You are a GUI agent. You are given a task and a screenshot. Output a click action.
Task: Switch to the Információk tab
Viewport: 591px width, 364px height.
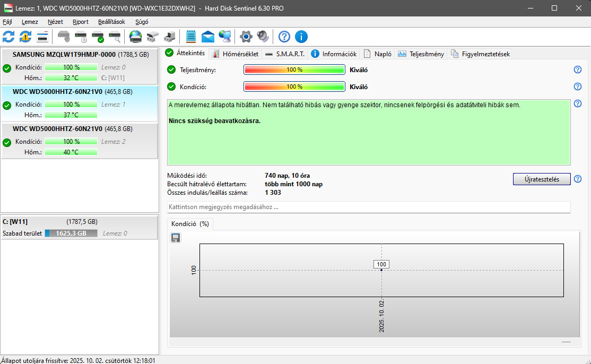334,54
